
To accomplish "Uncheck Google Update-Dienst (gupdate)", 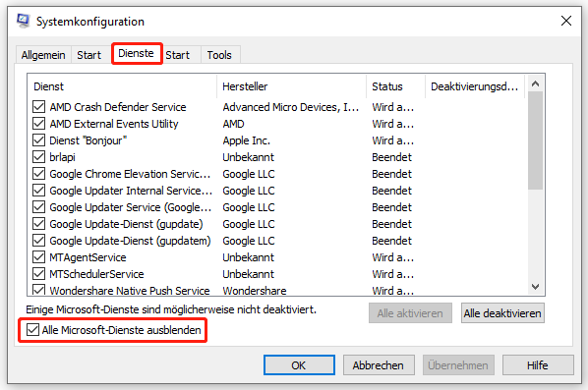I will (x=39, y=224).
